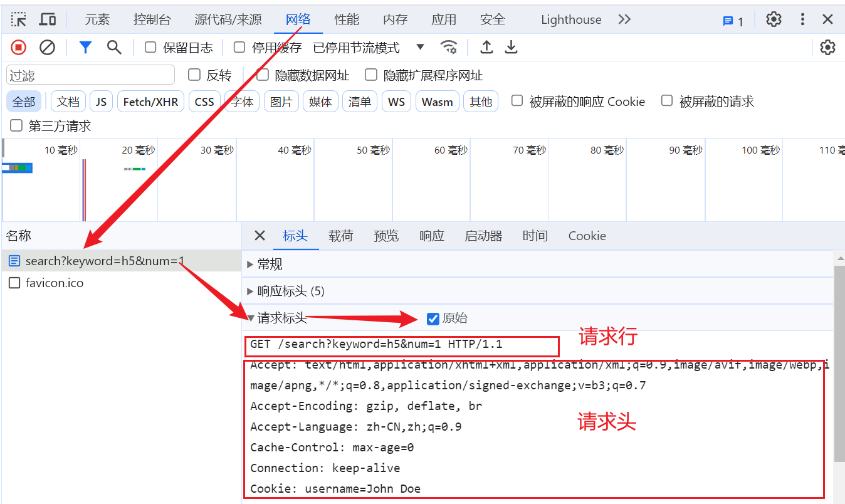This screenshot has height=504, width=845.
Task: Click the 过滤 filter input field
Action: click(x=90, y=75)
